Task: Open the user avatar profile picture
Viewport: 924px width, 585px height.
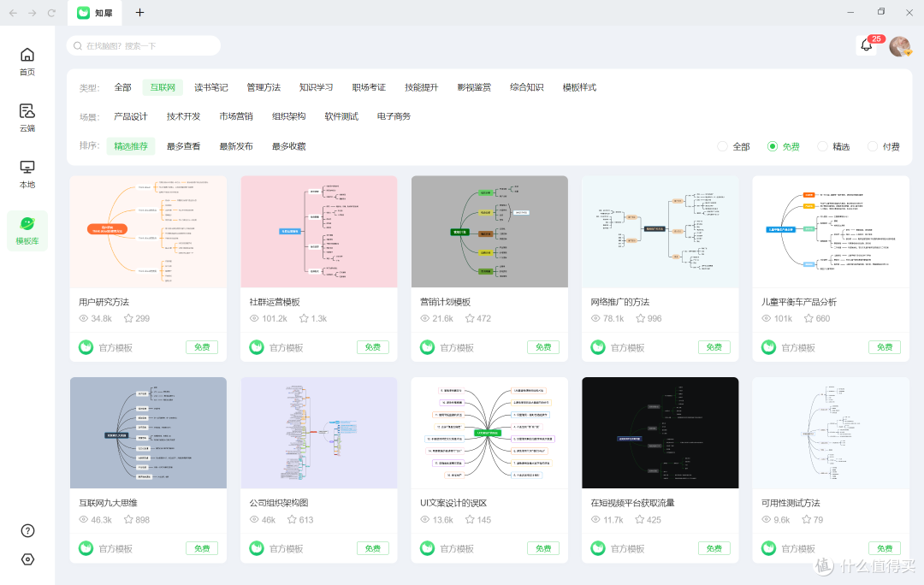Action: (900, 46)
